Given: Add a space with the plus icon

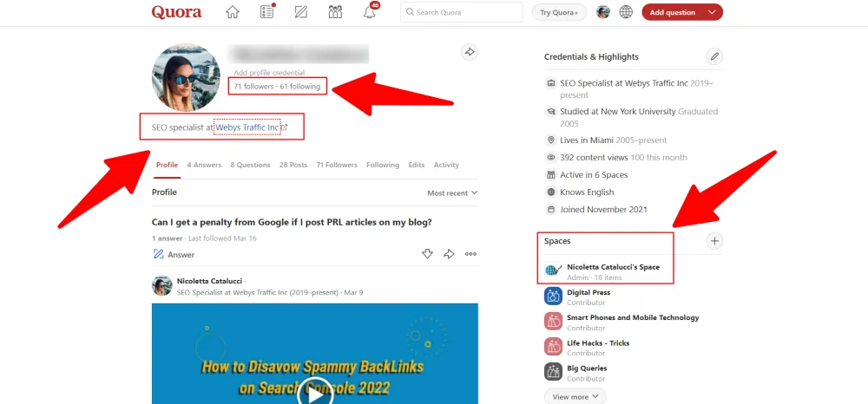Looking at the screenshot, I should [714, 241].
